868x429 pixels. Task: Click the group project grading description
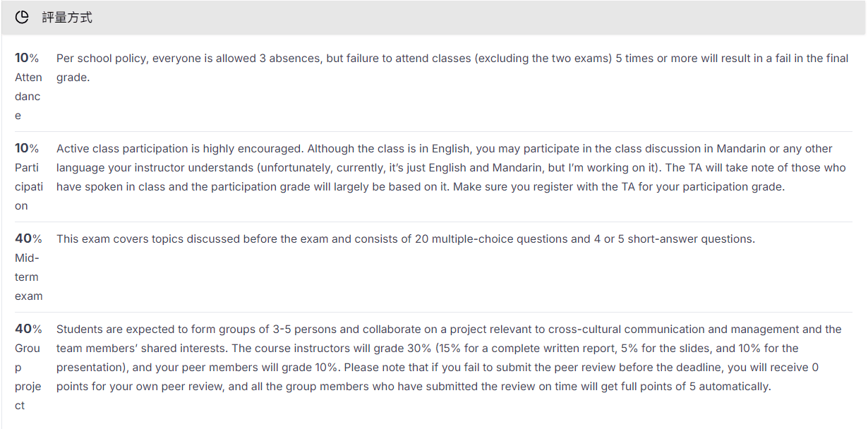[x=449, y=358]
